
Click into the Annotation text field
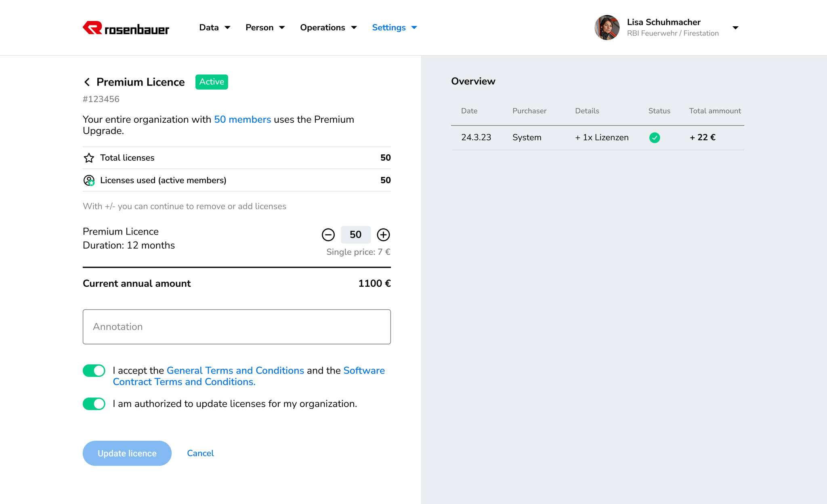point(237,327)
